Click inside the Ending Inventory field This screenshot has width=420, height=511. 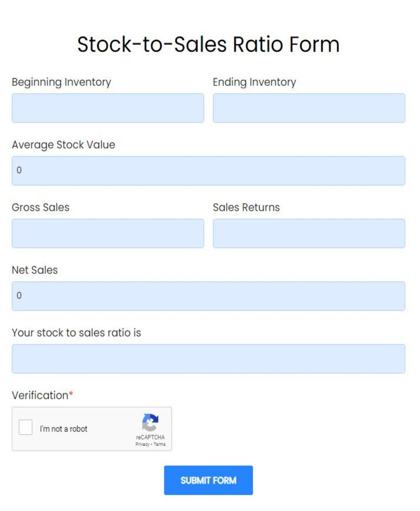pos(309,108)
